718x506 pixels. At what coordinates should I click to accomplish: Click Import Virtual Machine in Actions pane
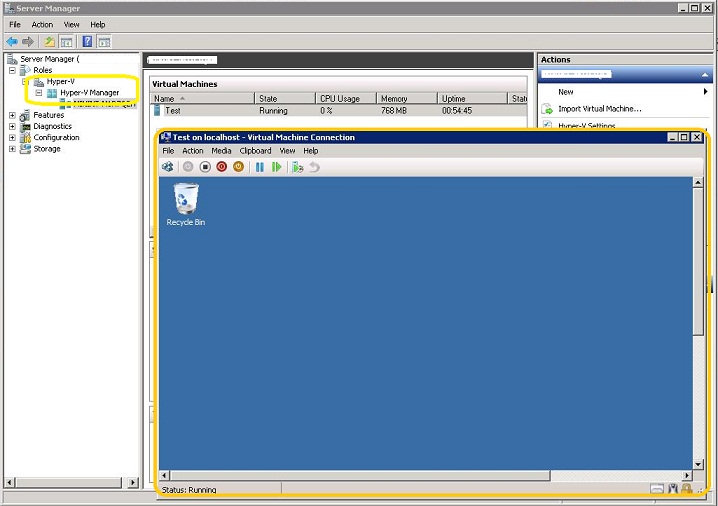point(599,108)
